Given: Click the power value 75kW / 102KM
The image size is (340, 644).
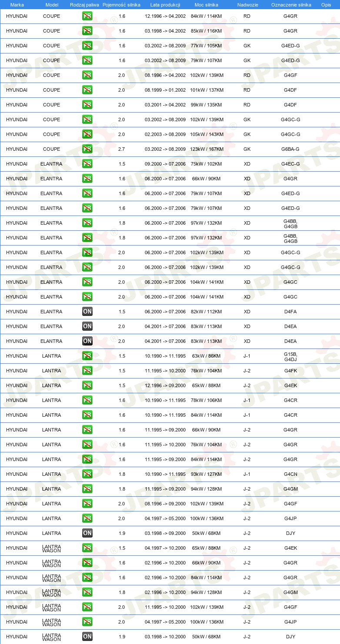Looking at the screenshot, I should tap(207, 164).
